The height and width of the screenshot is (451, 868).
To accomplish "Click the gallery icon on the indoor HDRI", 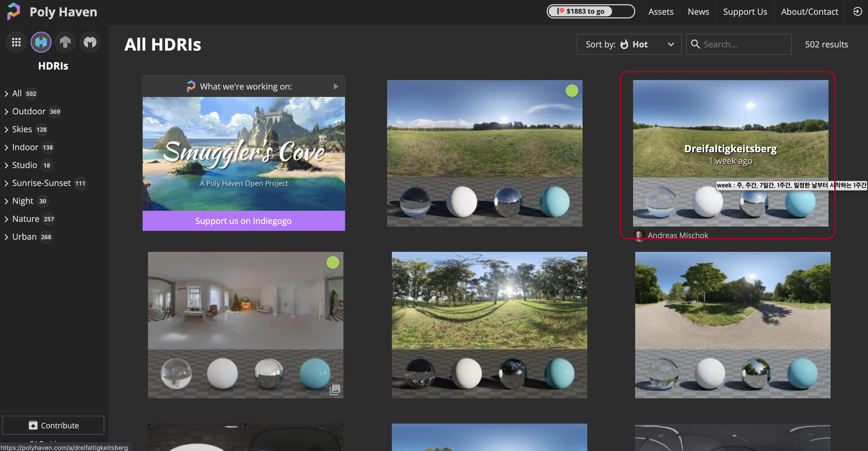I will tap(335, 390).
